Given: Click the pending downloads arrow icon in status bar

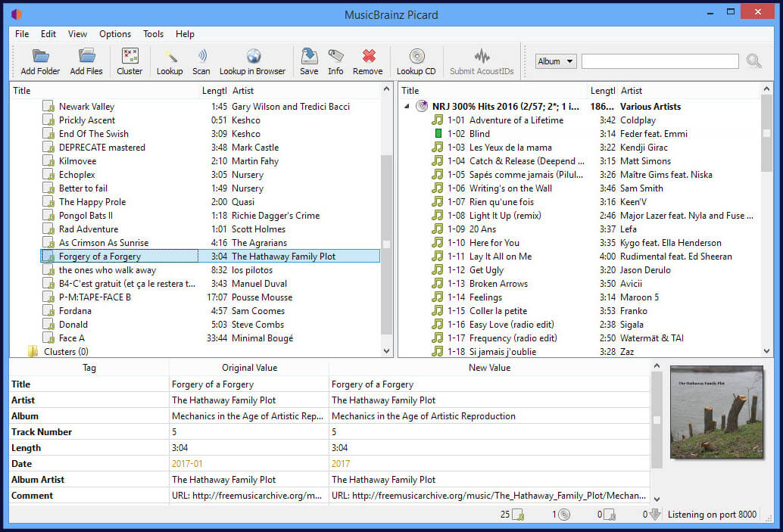Looking at the screenshot, I should click(x=655, y=515).
